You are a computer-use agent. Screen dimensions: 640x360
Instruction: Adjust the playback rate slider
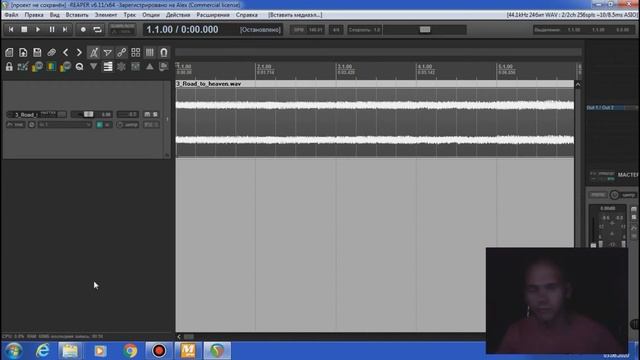[424, 29]
